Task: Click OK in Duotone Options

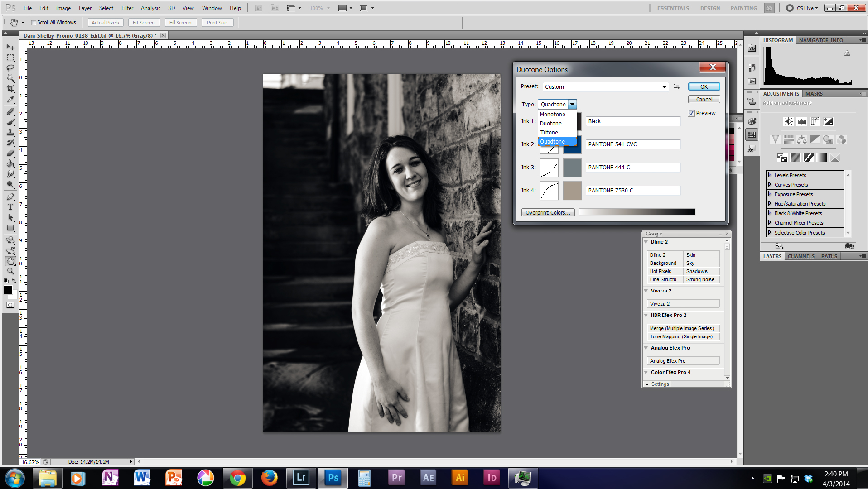Action: click(x=704, y=87)
